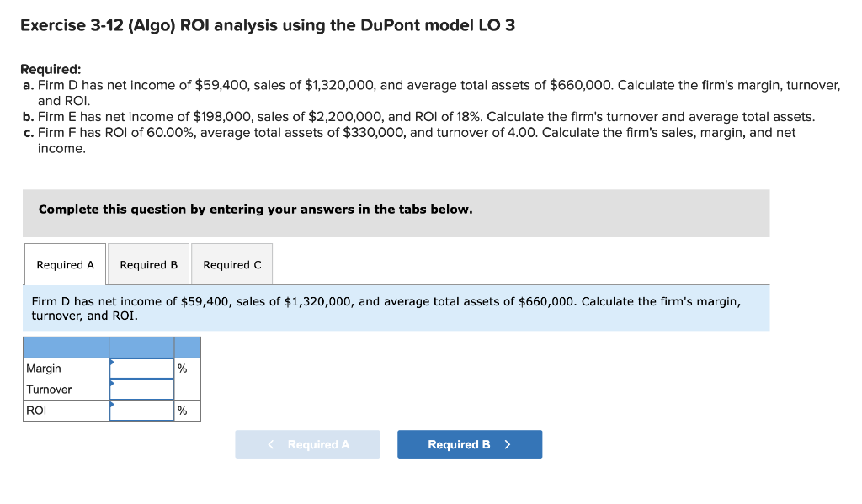Click the blue table header row

coord(112,346)
